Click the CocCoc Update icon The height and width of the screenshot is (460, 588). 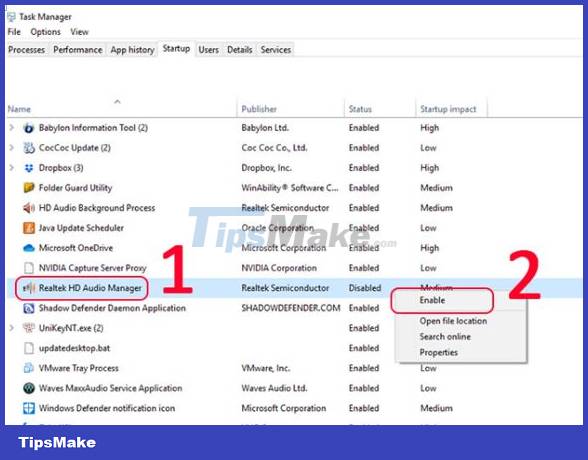[x=29, y=148]
